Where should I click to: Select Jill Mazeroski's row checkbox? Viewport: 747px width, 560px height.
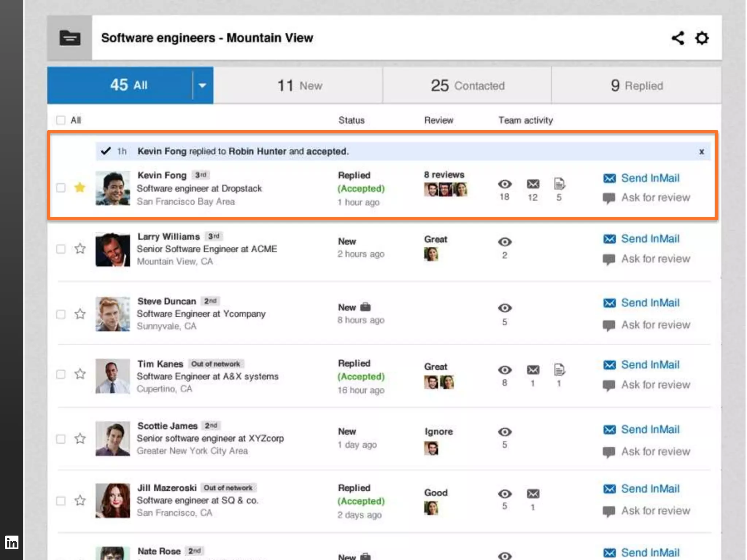point(61,501)
